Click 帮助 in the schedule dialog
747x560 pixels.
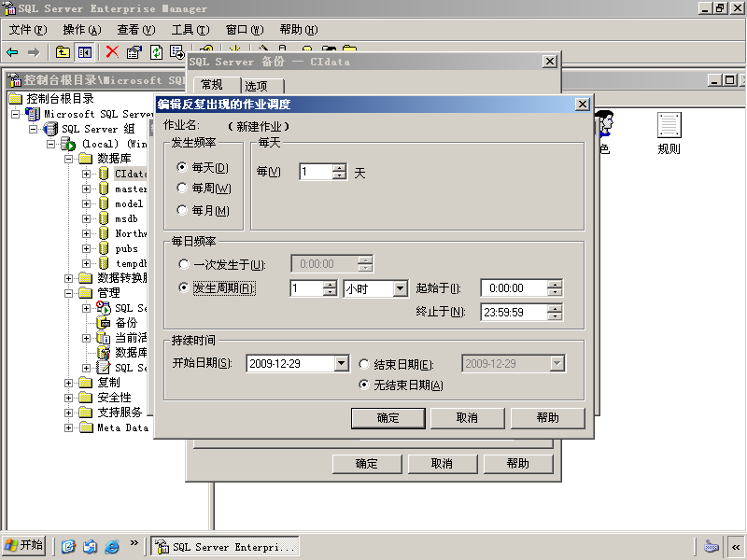click(x=547, y=418)
